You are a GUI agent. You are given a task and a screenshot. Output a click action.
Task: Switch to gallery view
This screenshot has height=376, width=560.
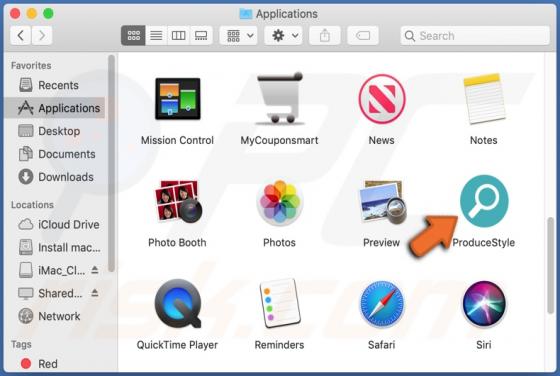tap(201, 35)
